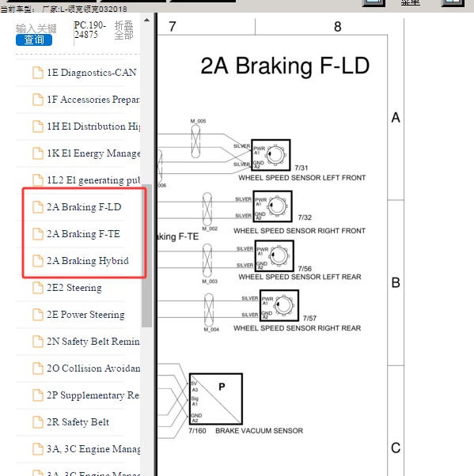This screenshot has width=474, height=476.
Task: Click the PC.190-24875 label
Action: click(90, 30)
